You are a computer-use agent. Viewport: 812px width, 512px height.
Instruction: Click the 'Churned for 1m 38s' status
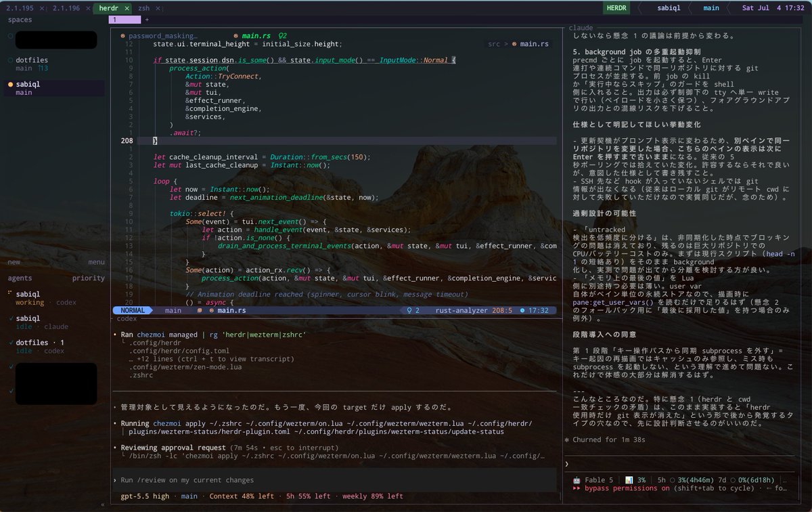coord(605,440)
